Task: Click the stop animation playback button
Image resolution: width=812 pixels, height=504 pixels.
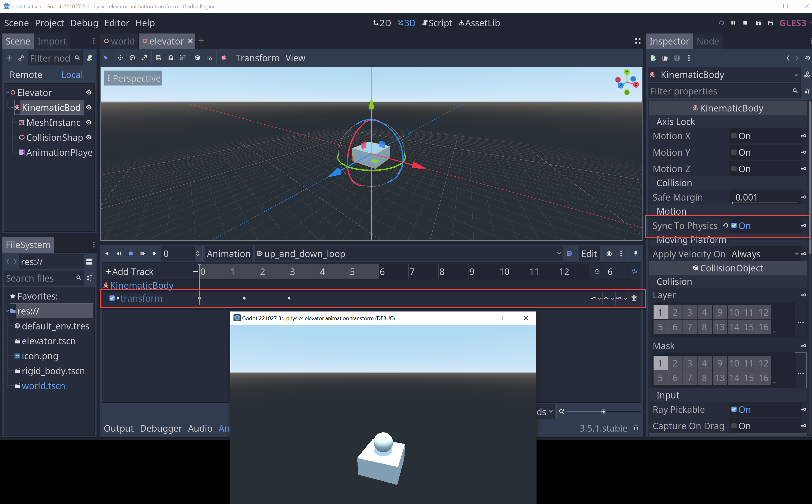Action: [x=131, y=254]
